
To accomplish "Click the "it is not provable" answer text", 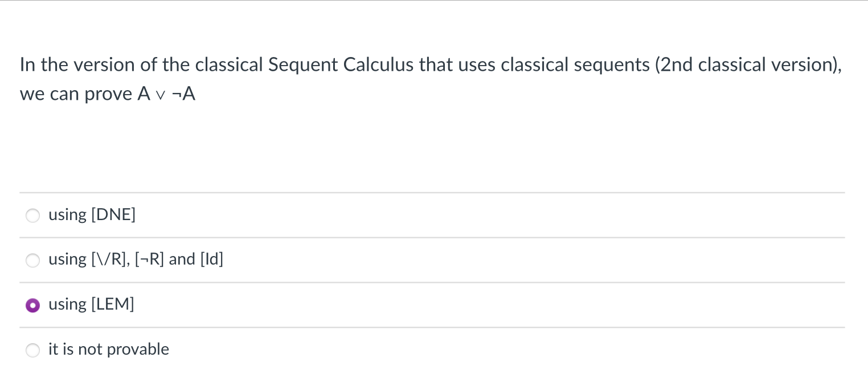I will pos(109,350).
